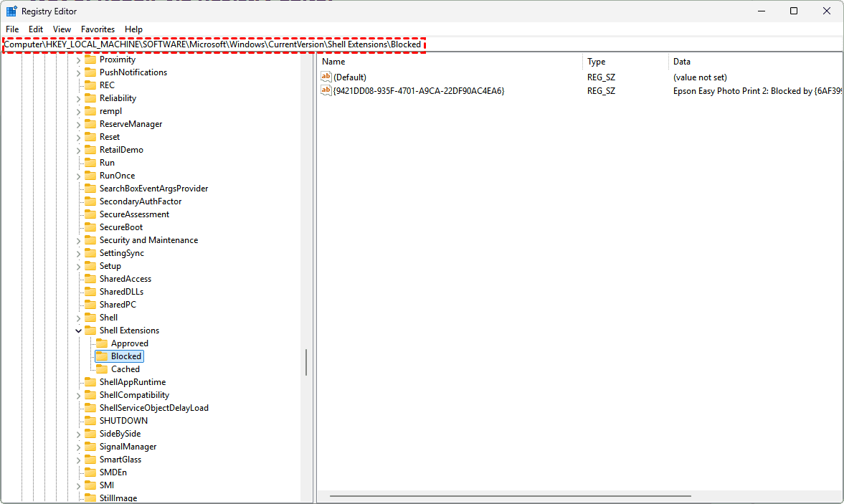Click the Cached folder icon
Screen dimensions: 844x504
pos(101,369)
